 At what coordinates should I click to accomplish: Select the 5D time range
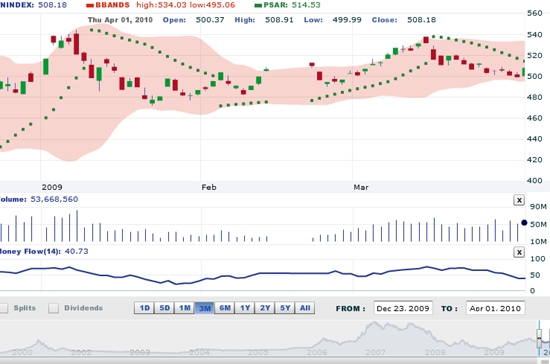[165, 308]
